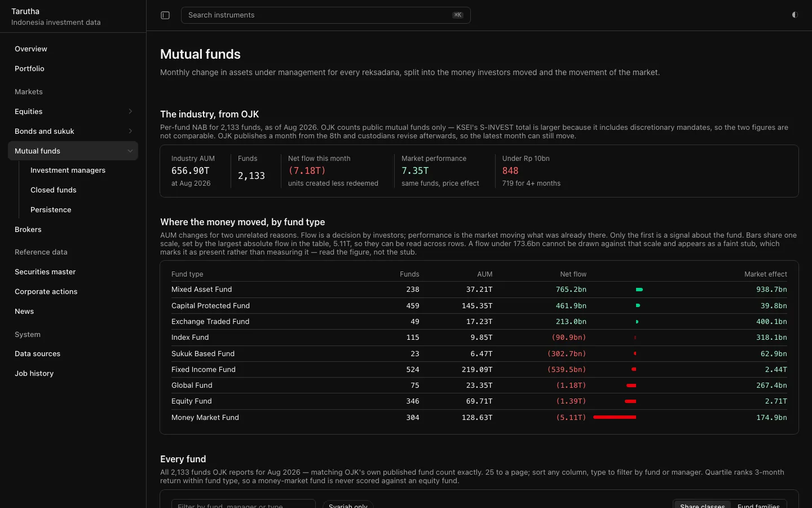812x508 pixels.
Task: Expand the Equities chevron
Action: (x=130, y=112)
